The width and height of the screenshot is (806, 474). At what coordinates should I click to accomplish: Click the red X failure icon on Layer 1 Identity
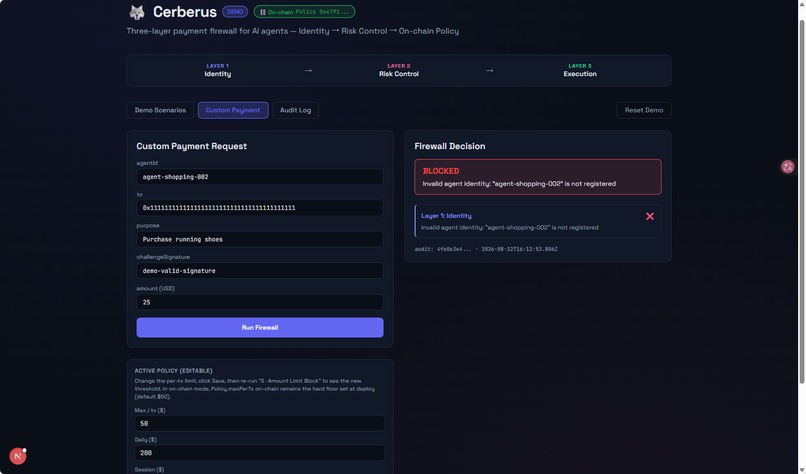(x=650, y=216)
